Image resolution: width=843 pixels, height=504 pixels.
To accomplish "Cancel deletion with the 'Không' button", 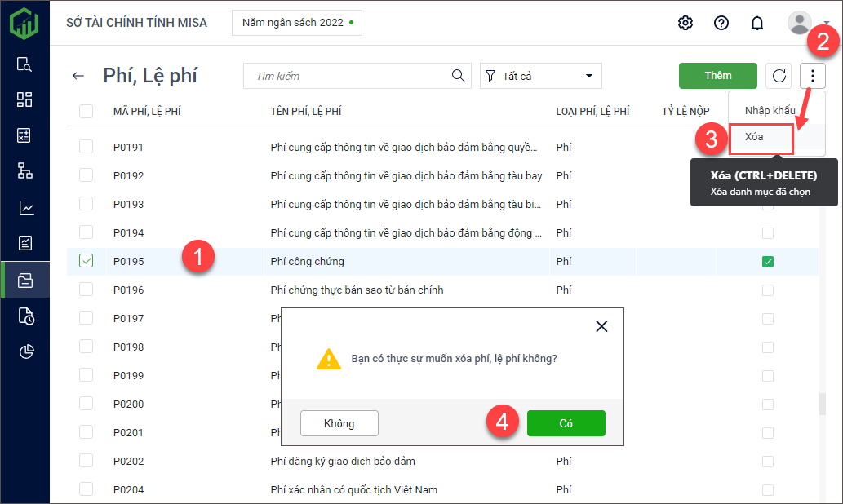I will click(339, 423).
